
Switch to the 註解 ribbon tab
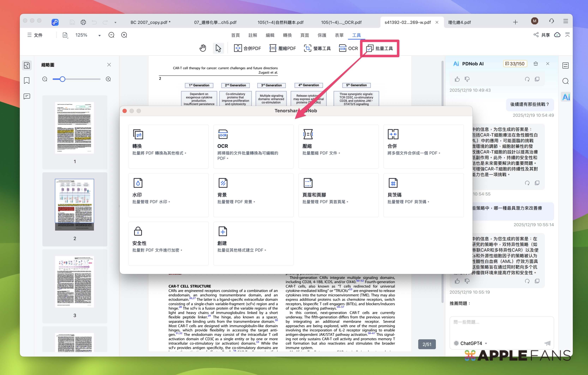pyautogui.click(x=253, y=35)
